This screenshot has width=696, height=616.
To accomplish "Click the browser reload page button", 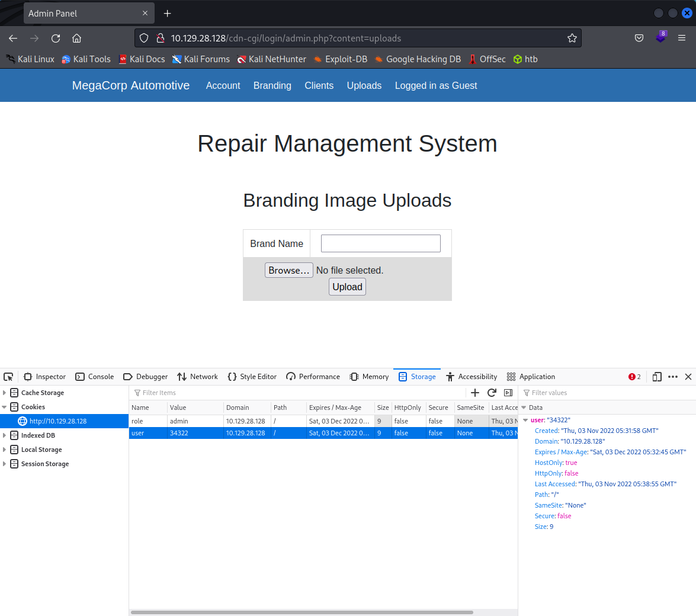I will pos(56,38).
